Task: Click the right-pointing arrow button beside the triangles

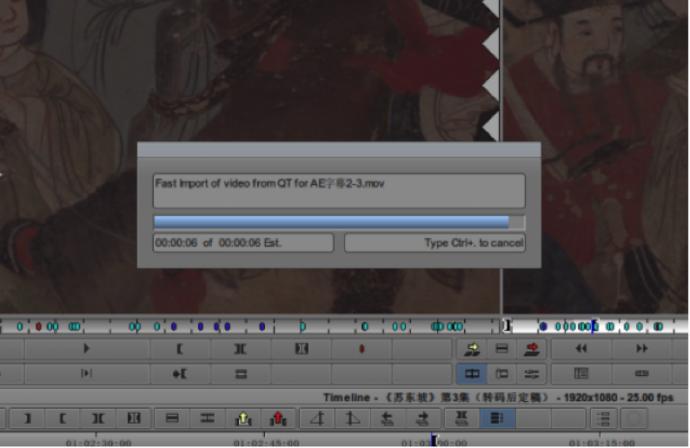Action: click(x=422, y=418)
